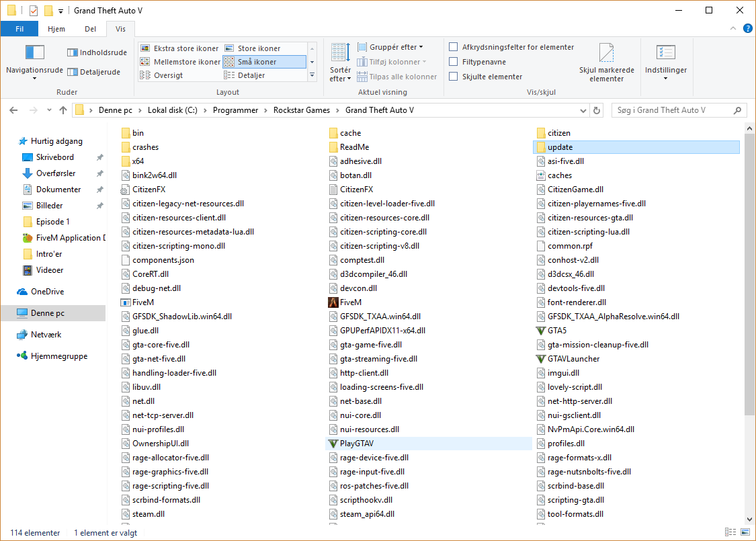Open the address bar history dropdown
Screen dimensions: 756x541
point(583,110)
